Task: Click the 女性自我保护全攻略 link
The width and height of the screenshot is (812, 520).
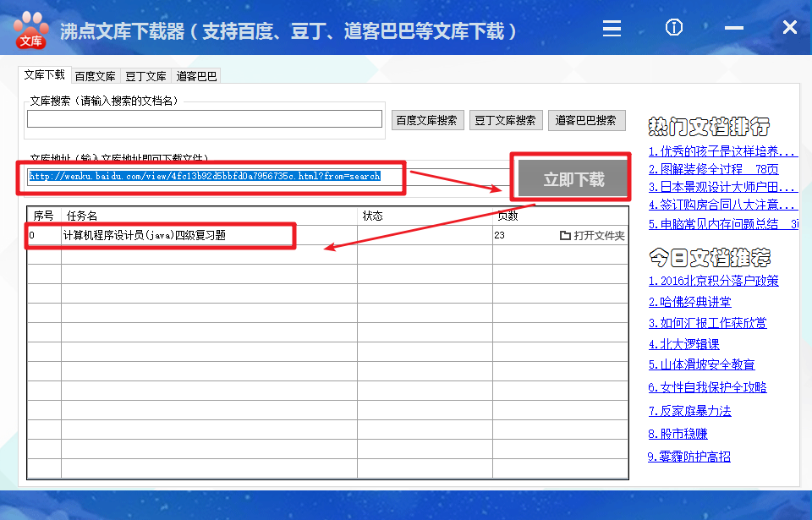Action: click(707, 387)
